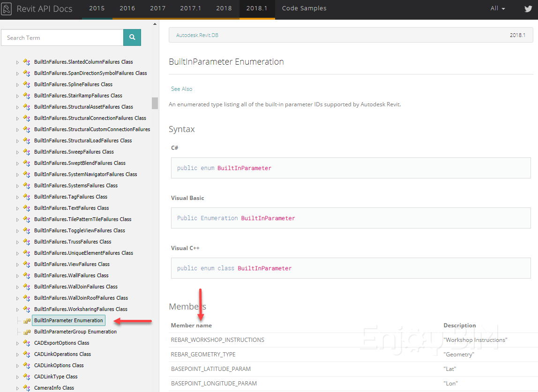
Task: Click class icon beside SweepFailures
Action: 27,152
